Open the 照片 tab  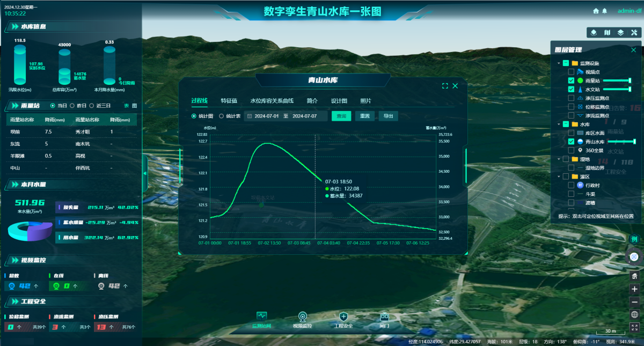[365, 101]
